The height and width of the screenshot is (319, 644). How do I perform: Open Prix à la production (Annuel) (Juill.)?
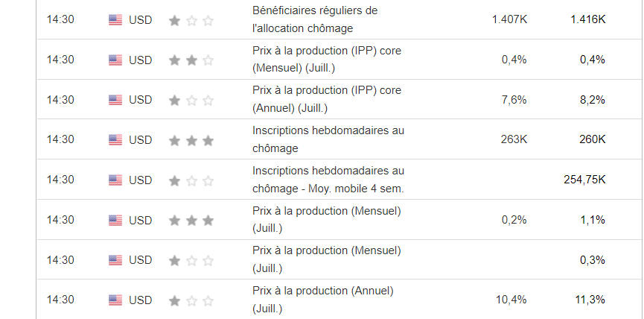tap(323, 300)
